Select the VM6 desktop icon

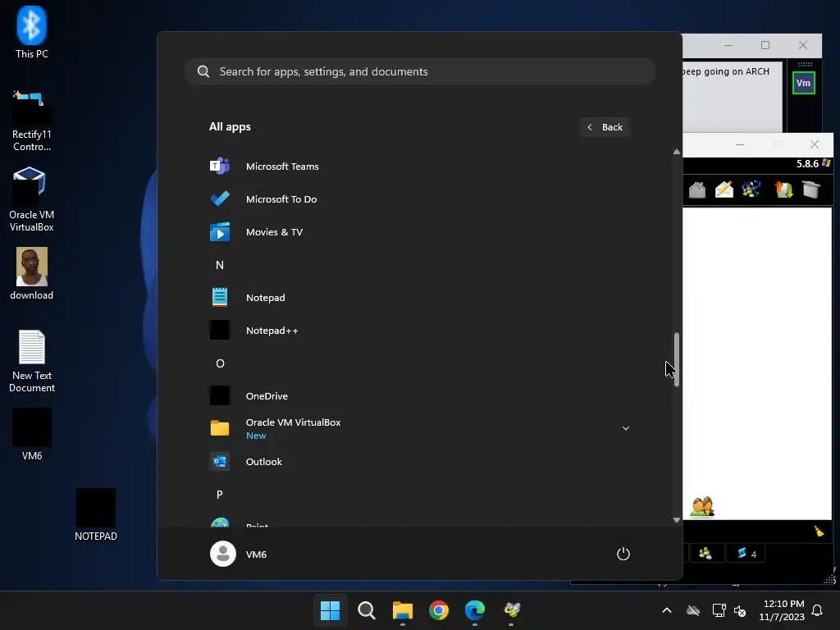(x=32, y=435)
